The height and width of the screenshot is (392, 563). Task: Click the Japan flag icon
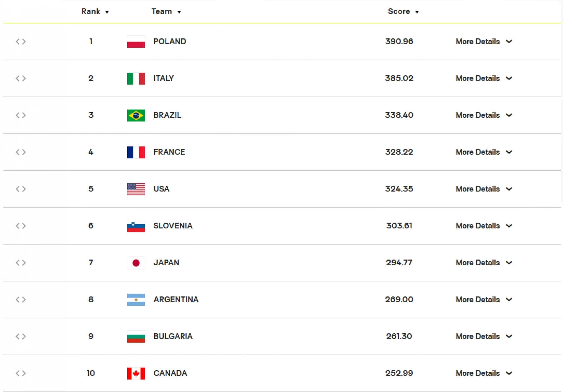(x=136, y=263)
